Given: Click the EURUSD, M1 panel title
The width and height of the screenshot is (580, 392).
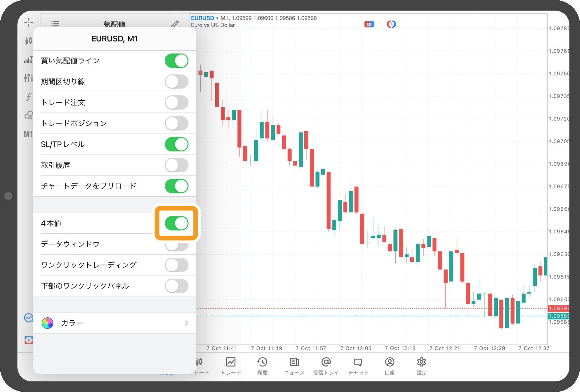Looking at the screenshot, I should (x=114, y=39).
